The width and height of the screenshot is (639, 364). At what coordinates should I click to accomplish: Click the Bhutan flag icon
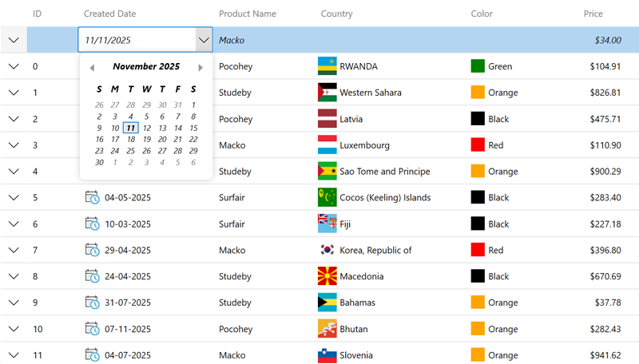coord(327,329)
